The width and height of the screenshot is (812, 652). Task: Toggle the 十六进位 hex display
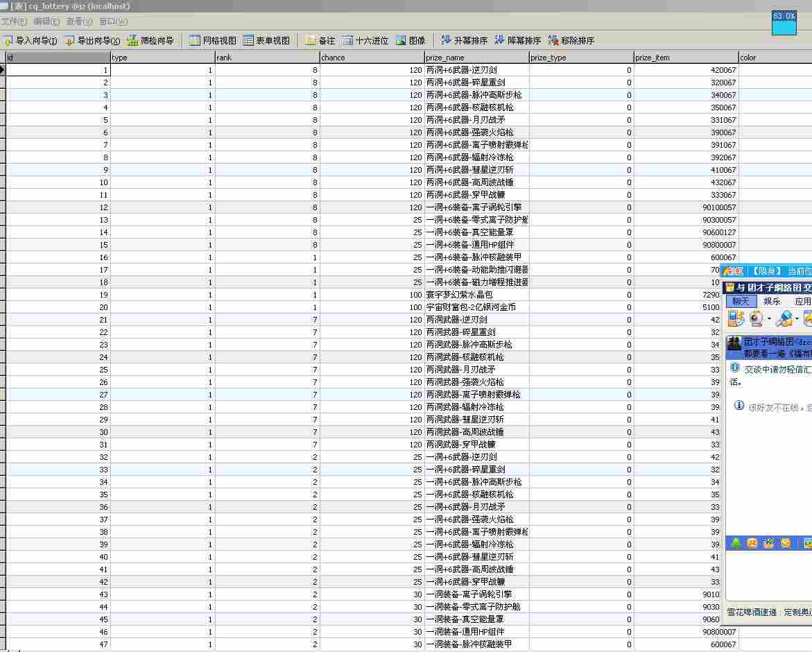click(365, 41)
